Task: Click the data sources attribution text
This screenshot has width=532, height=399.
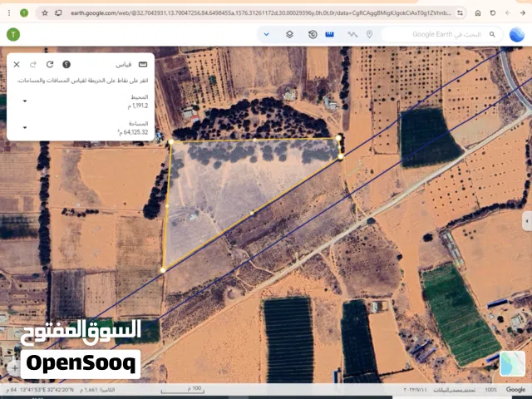Action: click(454, 390)
